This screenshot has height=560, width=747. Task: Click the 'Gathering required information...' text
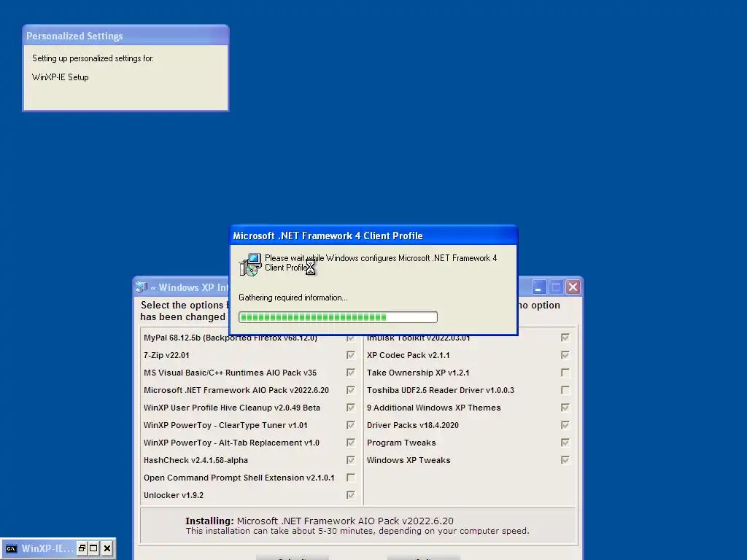293,297
